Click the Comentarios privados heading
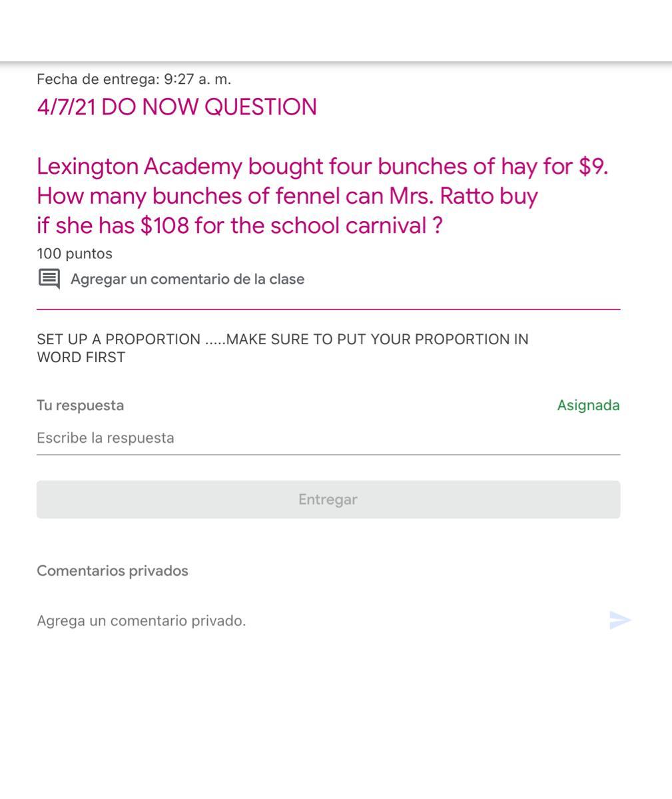 [x=113, y=571]
